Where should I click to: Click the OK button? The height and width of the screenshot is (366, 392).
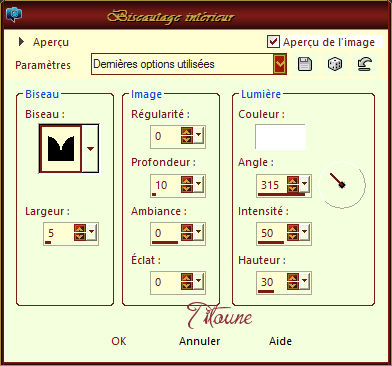pos(119,341)
